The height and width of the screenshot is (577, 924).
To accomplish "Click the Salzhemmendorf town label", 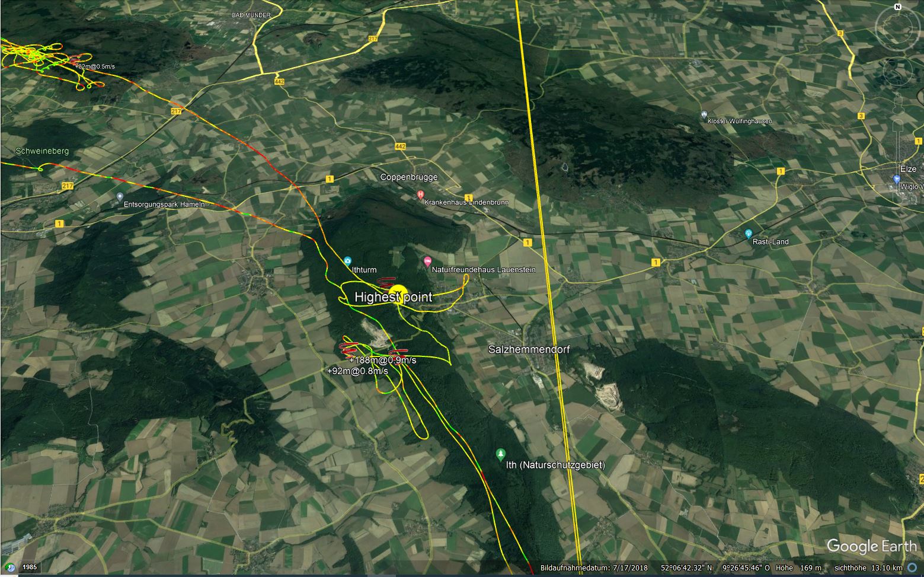I will (529, 349).
